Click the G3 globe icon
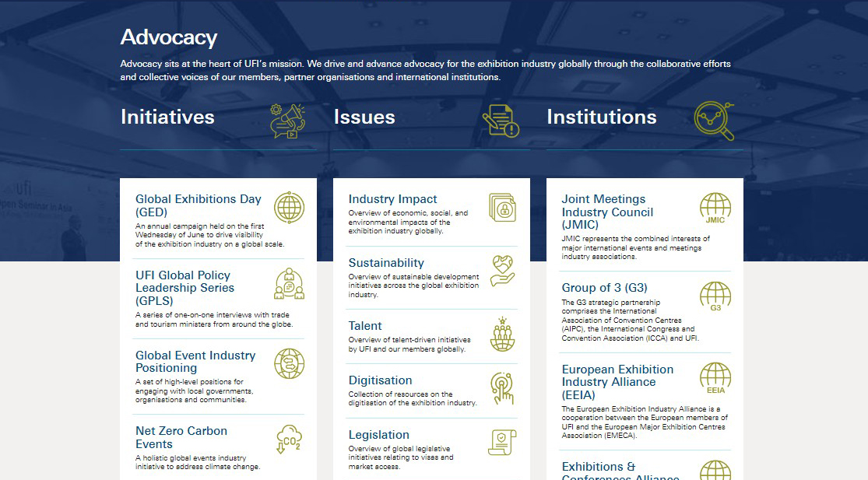The image size is (868, 480). coord(715,296)
